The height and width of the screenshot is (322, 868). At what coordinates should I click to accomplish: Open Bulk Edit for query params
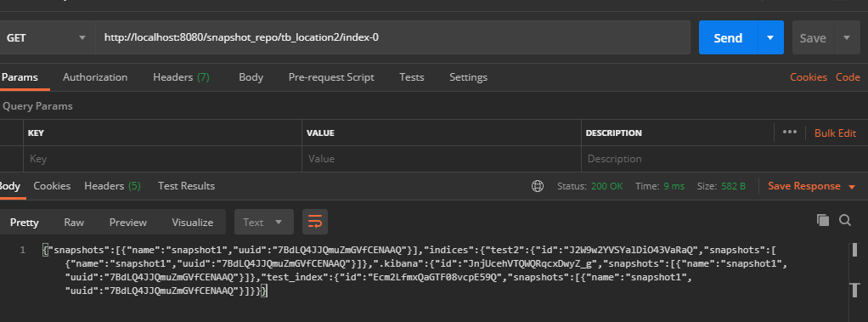coord(835,133)
